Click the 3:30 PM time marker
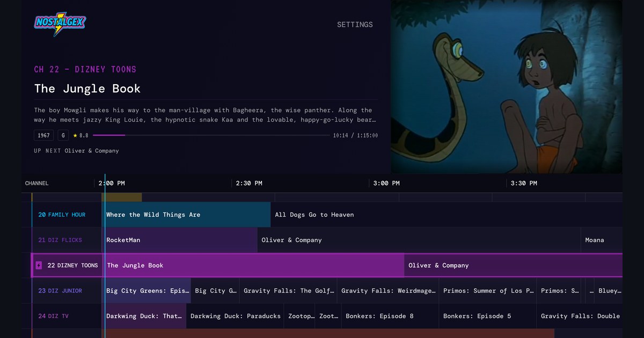This screenshot has width=644, height=338. [524, 183]
